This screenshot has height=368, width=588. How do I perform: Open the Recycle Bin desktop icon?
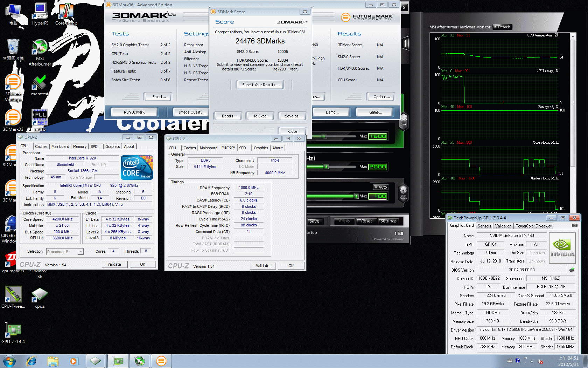point(13,49)
